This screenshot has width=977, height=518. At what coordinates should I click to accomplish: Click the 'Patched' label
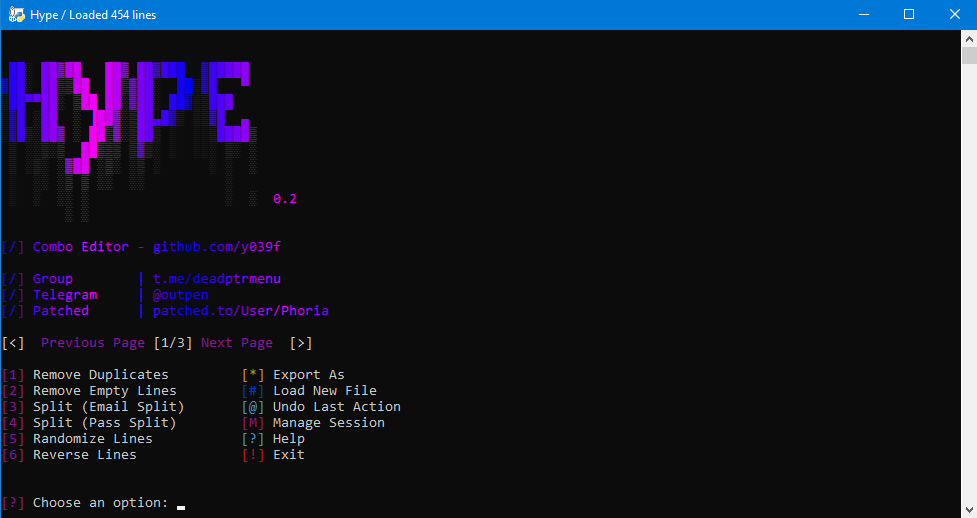pyautogui.click(x=61, y=310)
